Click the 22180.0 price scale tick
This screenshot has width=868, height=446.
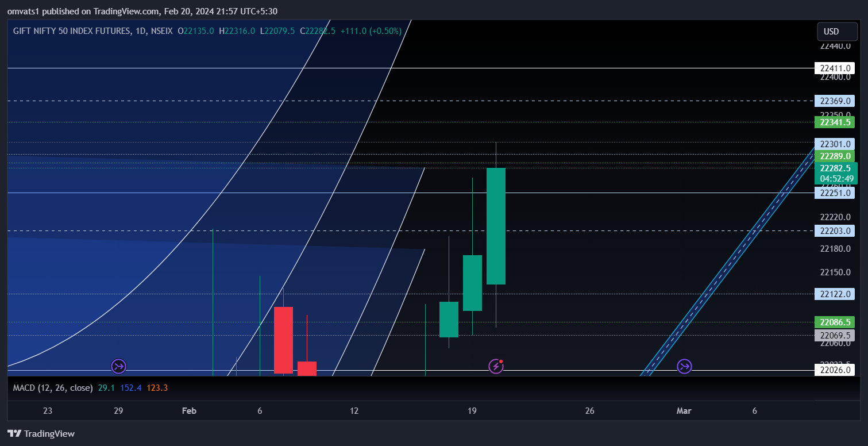coord(835,248)
